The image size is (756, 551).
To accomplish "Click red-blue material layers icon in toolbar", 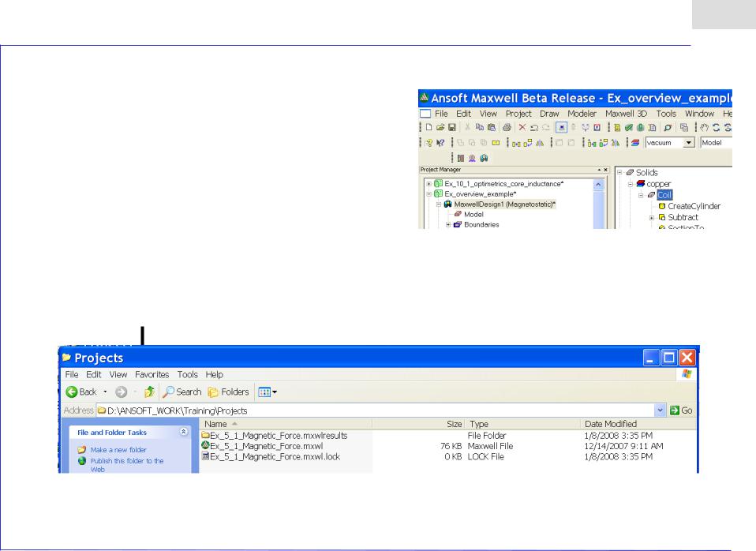I will 635,143.
